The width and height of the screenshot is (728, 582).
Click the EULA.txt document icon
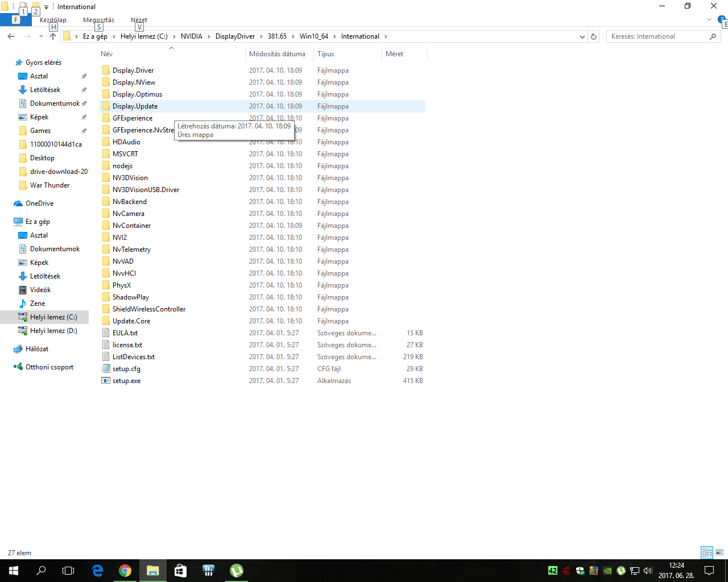(x=106, y=333)
